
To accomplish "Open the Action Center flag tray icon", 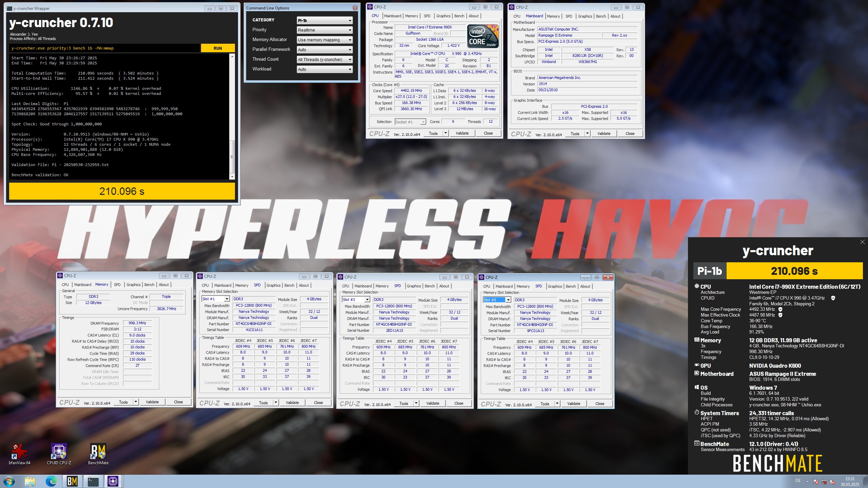I will point(815,482).
